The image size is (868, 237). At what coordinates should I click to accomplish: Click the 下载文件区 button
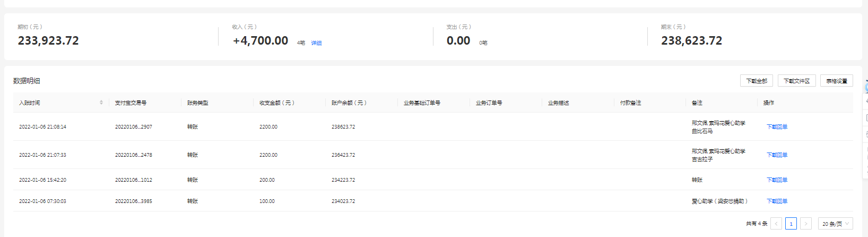(x=796, y=81)
